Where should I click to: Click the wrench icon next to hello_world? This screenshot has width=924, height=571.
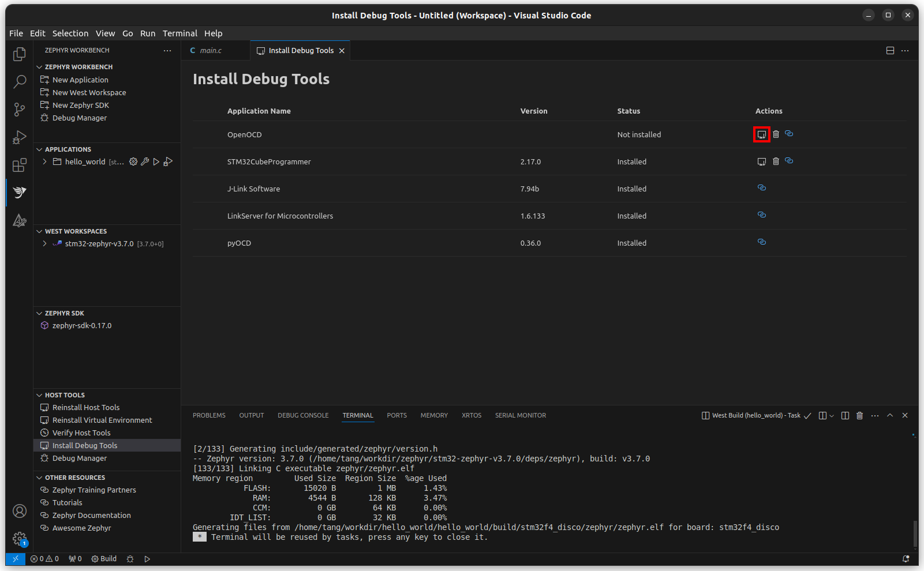click(145, 161)
